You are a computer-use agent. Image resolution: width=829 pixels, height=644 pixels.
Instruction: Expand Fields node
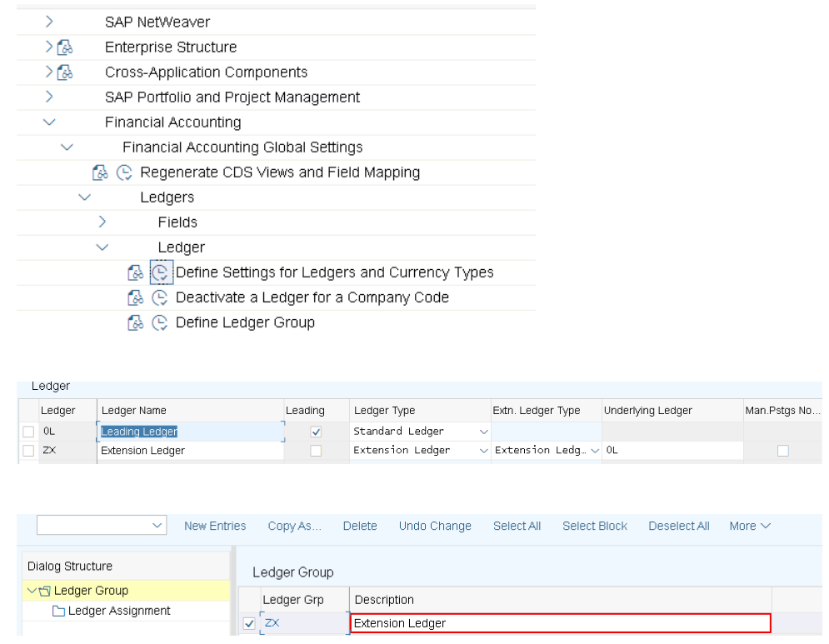click(x=102, y=222)
